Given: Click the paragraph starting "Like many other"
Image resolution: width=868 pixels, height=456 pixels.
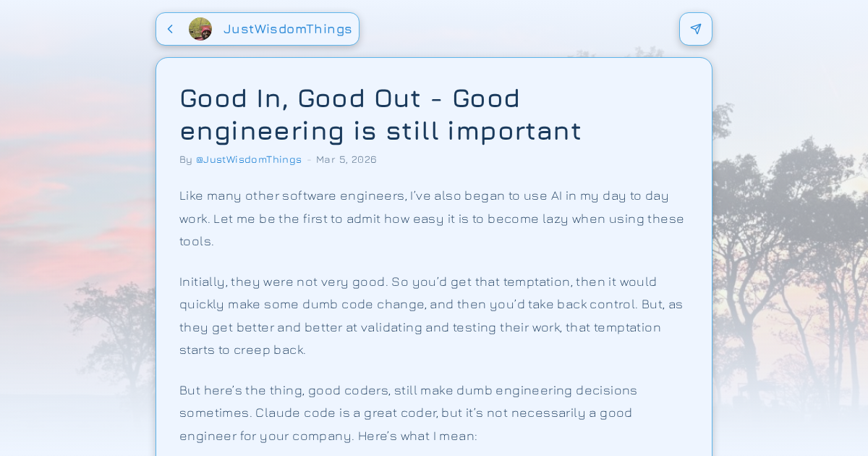Looking at the screenshot, I should click(x=431, y=218).
